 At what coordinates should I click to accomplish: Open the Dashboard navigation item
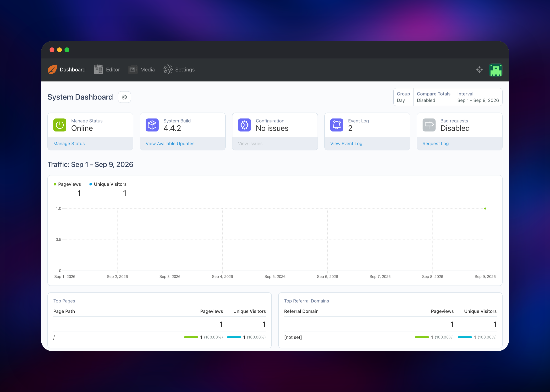(67, 70)
